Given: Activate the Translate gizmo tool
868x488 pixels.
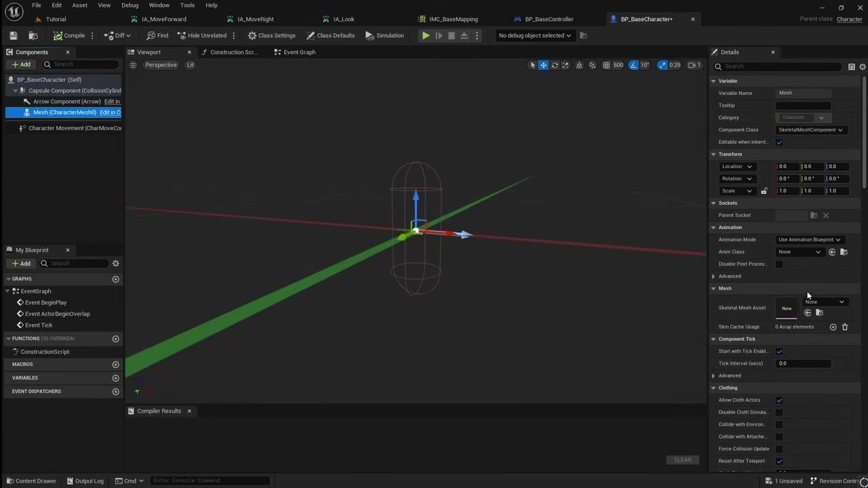Looking at the screenshot, I should point(544,65).
